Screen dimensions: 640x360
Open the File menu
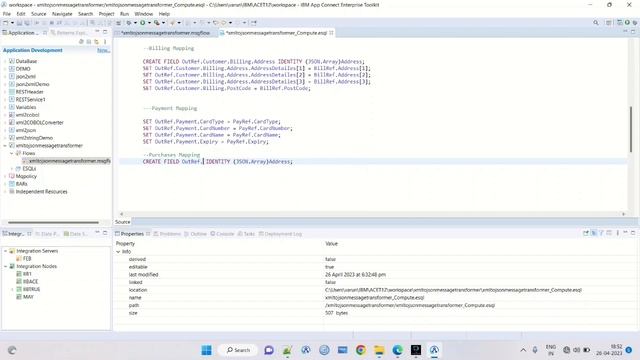coord(7,14)
